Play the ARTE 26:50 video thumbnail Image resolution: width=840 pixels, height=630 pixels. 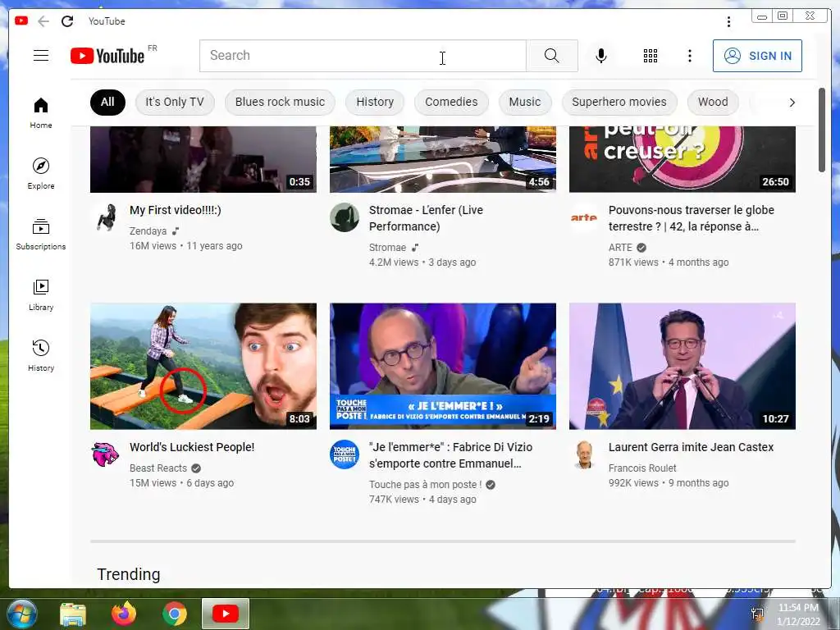pos(682,160)
